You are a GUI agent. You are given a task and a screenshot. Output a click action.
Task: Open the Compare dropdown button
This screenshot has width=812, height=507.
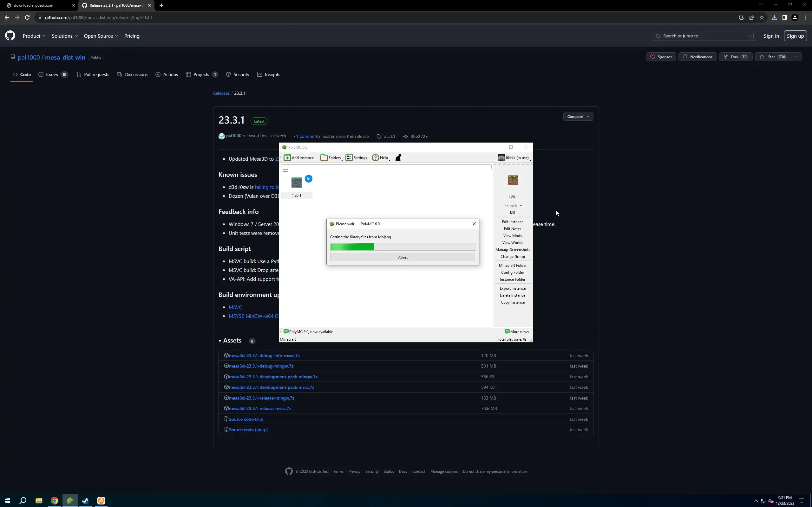coord(578,116)
